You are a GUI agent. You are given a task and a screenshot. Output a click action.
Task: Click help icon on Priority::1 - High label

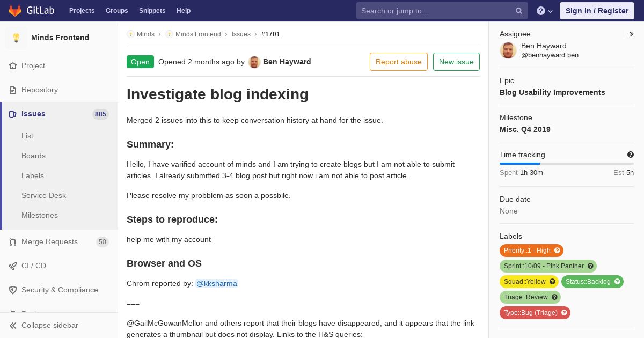point(557,251)
